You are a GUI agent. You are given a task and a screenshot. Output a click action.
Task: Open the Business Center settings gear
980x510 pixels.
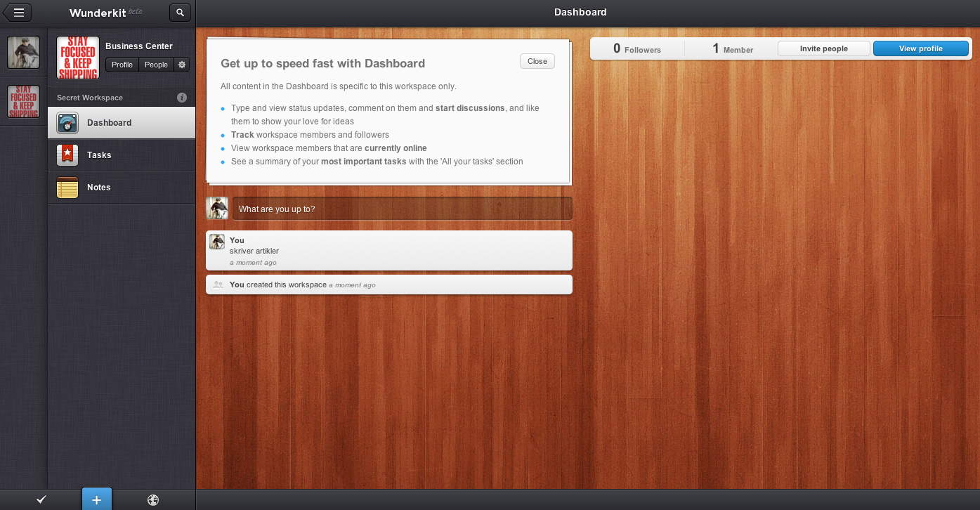[182, 65]
